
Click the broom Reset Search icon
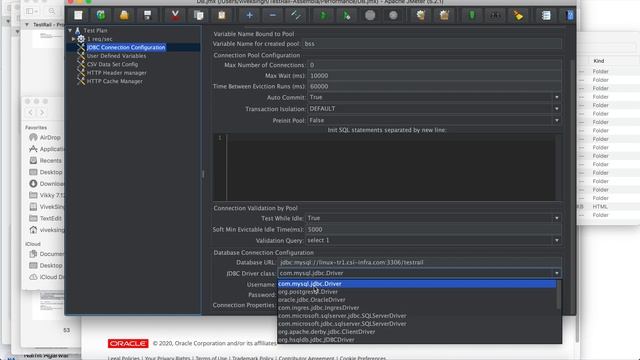pos(519,16)
